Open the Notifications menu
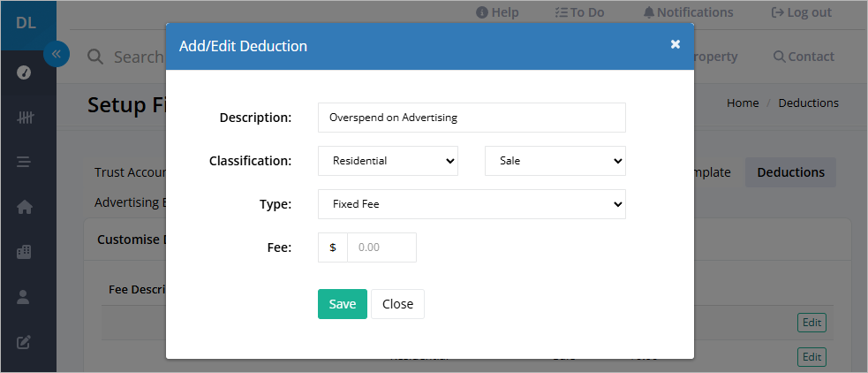This screenshot has height=373, width=868. 688,12
